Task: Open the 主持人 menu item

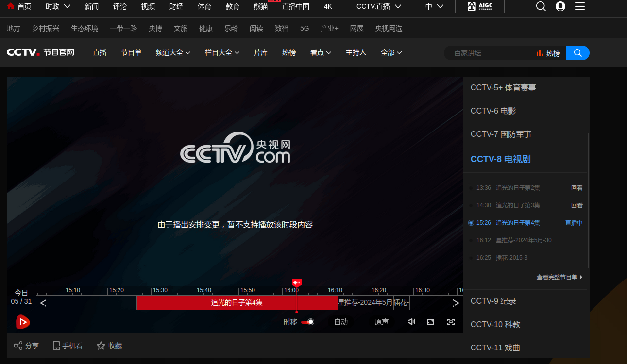Action: pyautogui.click(x=356, y=52)
